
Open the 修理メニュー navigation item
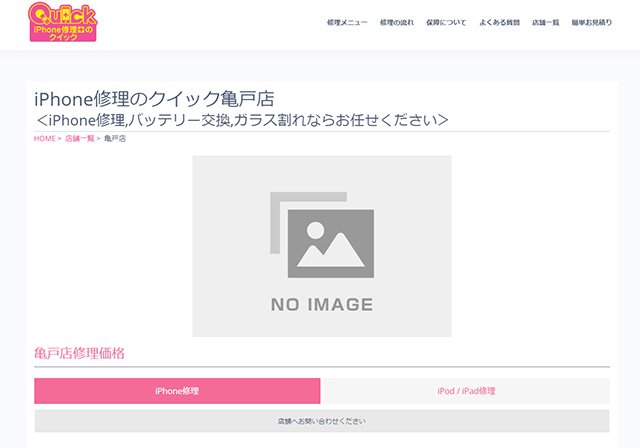pyautogui.click(x=347, y=23)
